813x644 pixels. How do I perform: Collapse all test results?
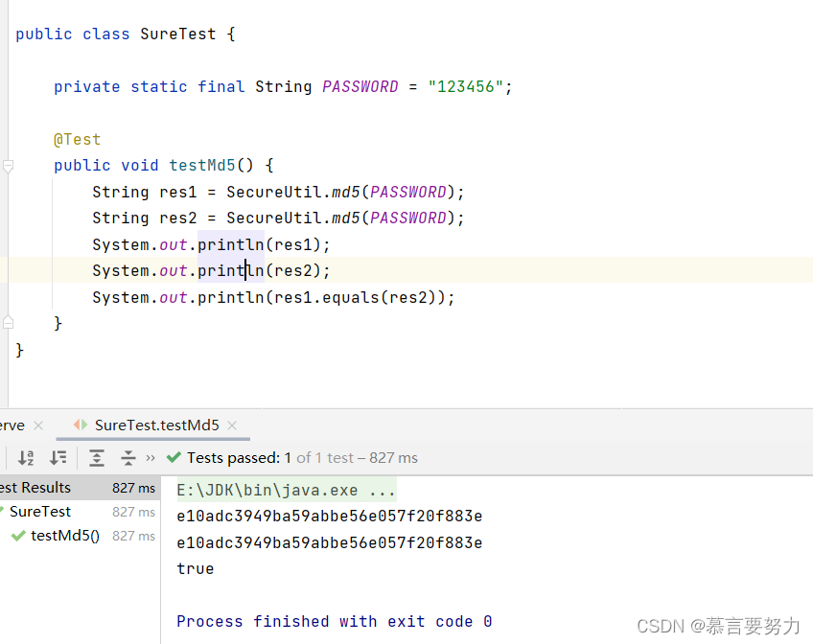click(x=128, y=458)
